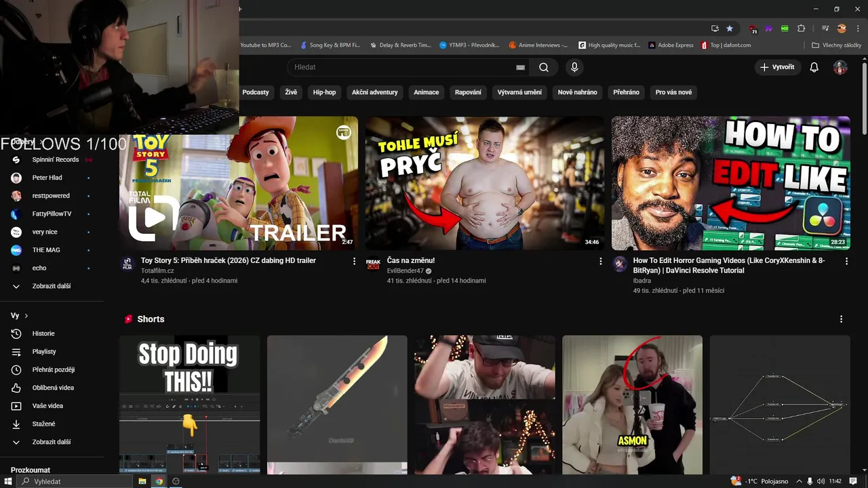Open the How To Edit Horror Gaming thumbnail

tap(730, 183)
